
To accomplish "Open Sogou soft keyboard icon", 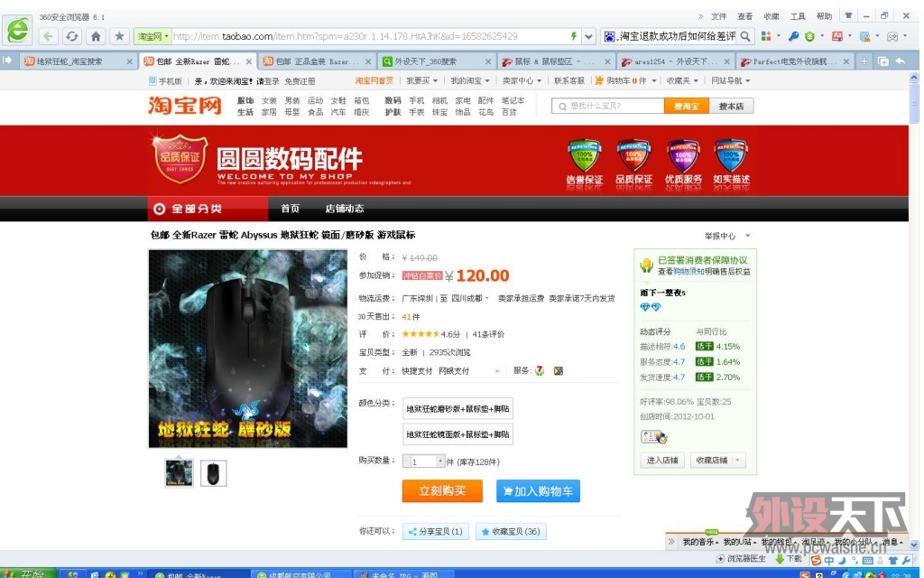I will click(868, 560).
